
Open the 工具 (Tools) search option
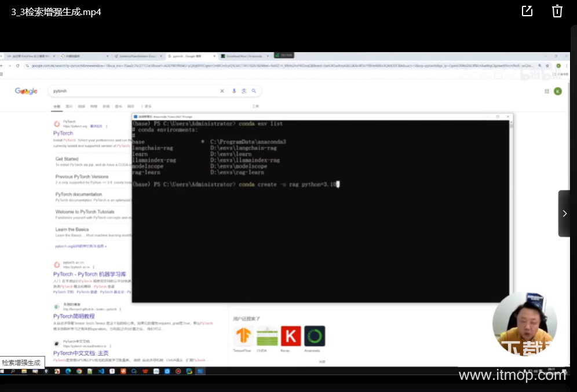click(x=255, y=107)
